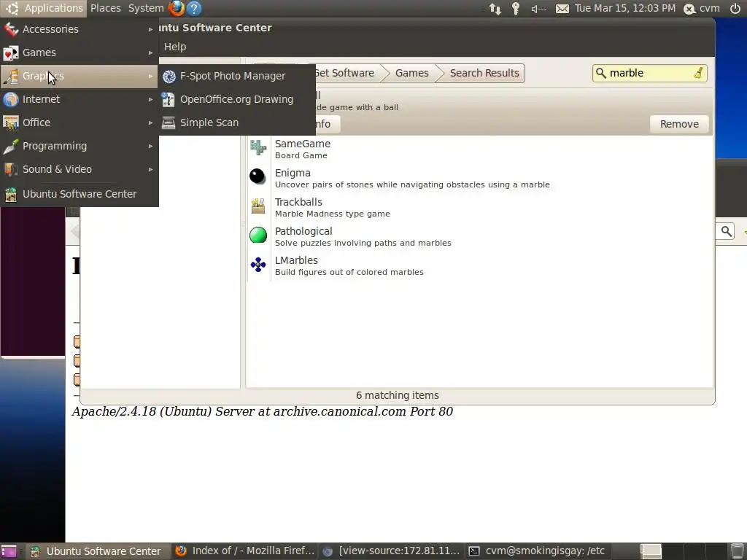Switch to Index of / Firefox taskbar window

pyautogui.click(x=244, y=551)
